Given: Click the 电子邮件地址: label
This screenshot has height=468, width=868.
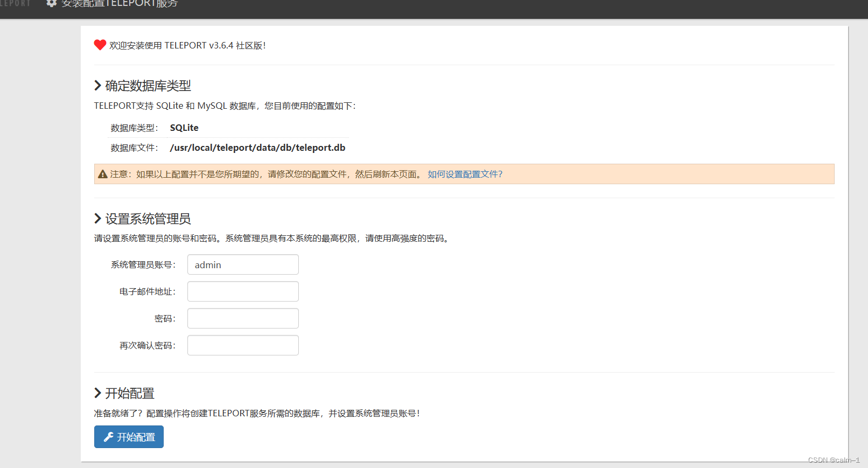Looking at the screenshot, I should (x=148, y=291).
